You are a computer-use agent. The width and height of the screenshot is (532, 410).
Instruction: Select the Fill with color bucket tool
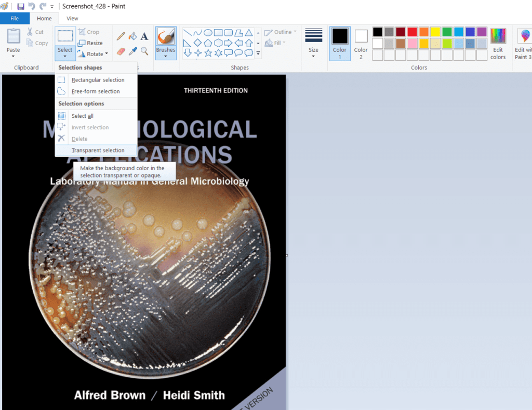[132, 36]
